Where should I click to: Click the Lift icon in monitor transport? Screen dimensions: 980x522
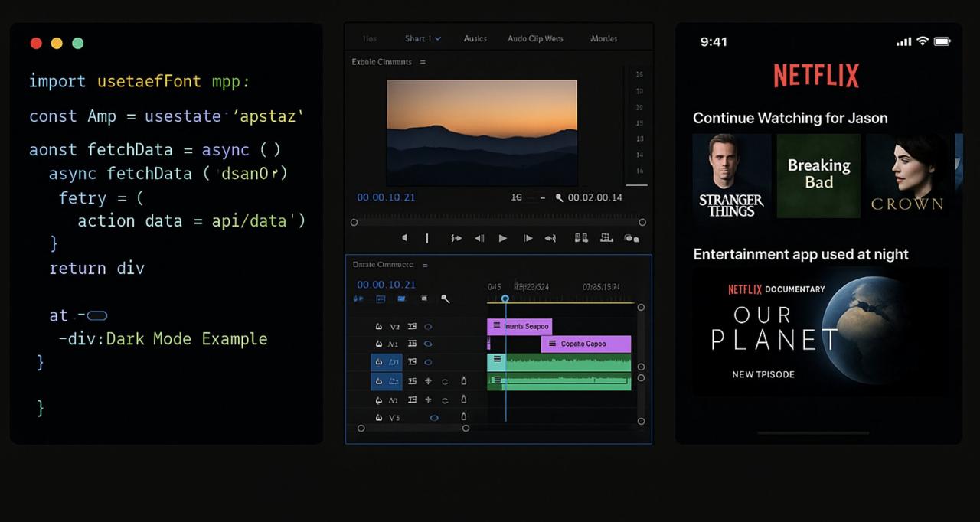581,238
